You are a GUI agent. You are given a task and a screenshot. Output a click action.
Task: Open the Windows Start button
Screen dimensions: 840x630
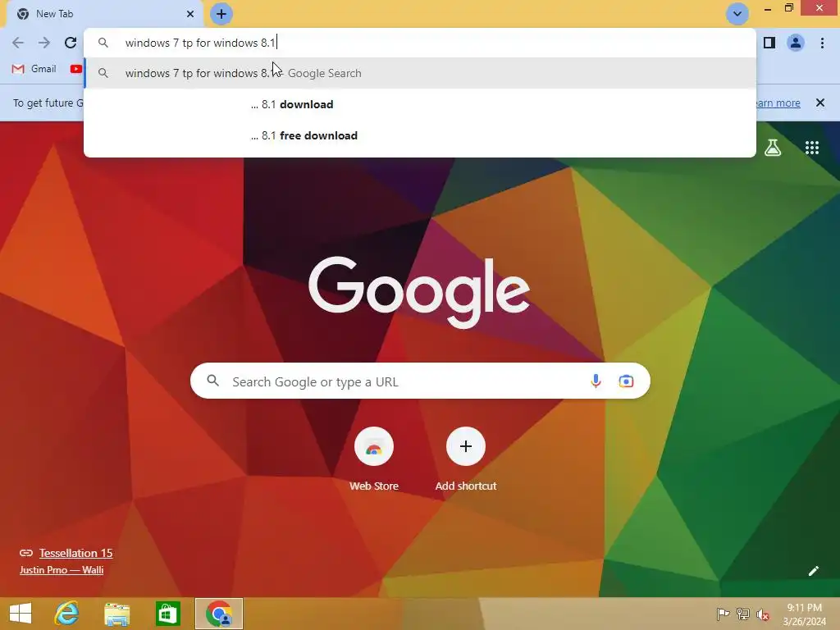click(21, 614)
